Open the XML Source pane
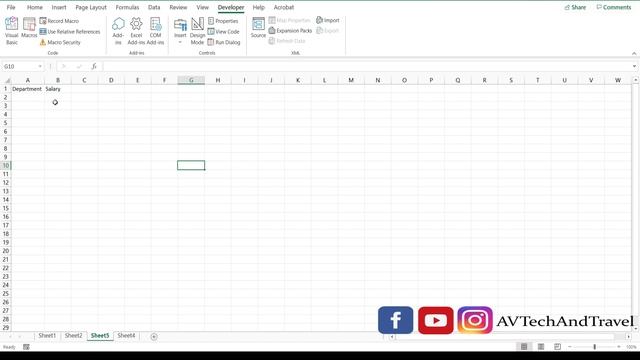The width and height of the screenshot is (640, 360). (258, 28)
